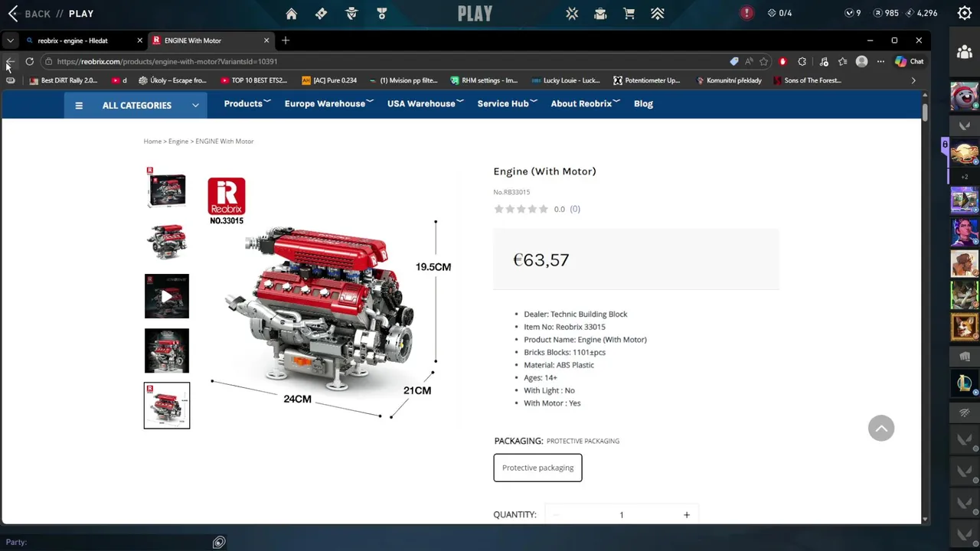Click the round scroll-to-top arrow button
Image resolution: width=980 pixels, height=551 pixels.
point(881,428)
